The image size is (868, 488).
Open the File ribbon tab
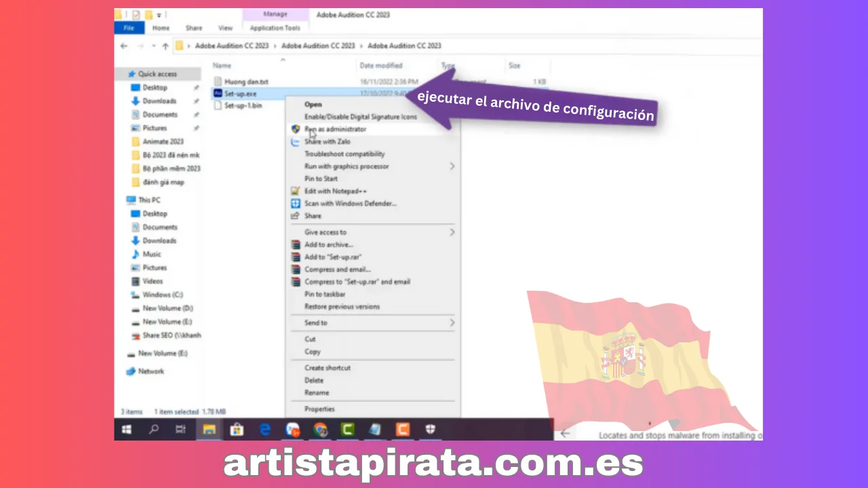coord(129,28)
